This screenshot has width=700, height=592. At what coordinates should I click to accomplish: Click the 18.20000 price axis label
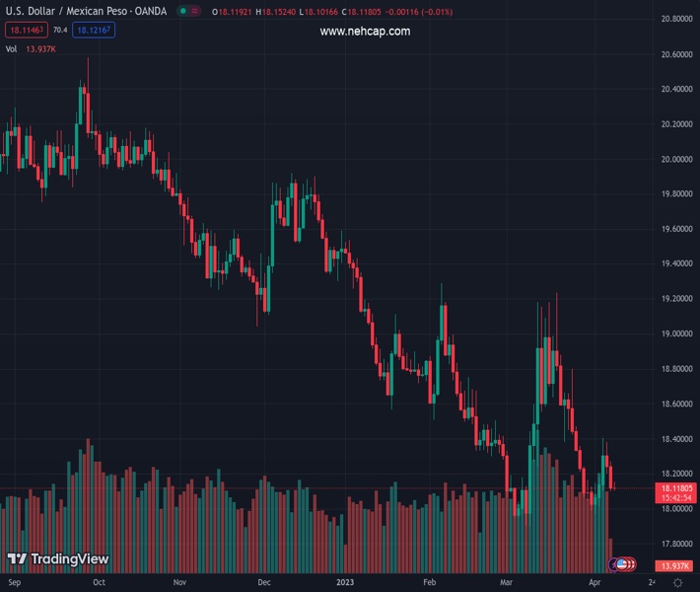pyautogui.click(x=676, y=474)
